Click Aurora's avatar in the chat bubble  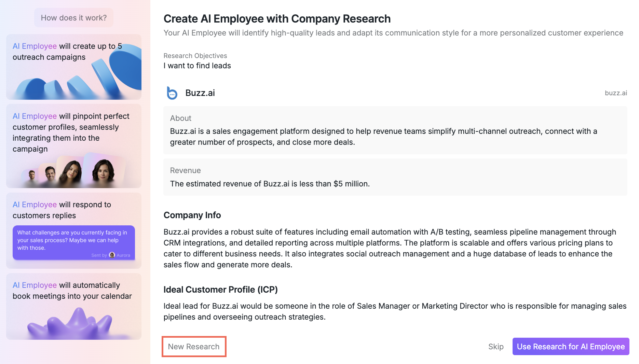pyautogui.click(x=112, y=255)
